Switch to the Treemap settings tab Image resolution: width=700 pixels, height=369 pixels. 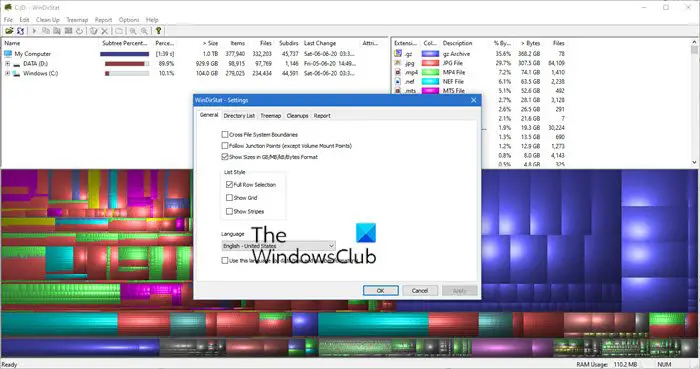point(271,116)
